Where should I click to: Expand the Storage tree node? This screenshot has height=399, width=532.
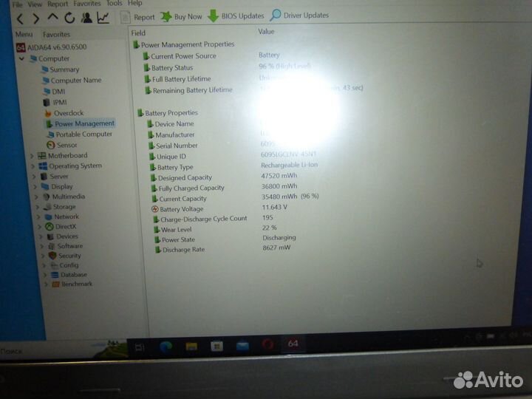point(38,207)
